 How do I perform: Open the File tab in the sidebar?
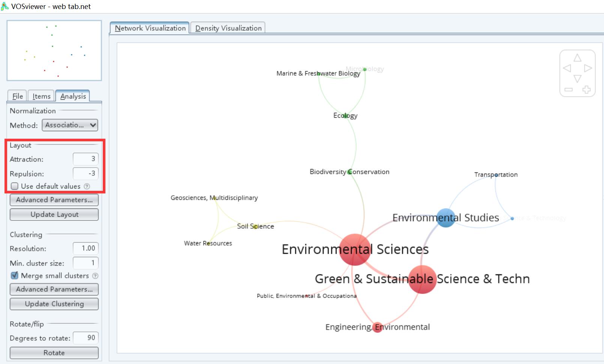17,96
